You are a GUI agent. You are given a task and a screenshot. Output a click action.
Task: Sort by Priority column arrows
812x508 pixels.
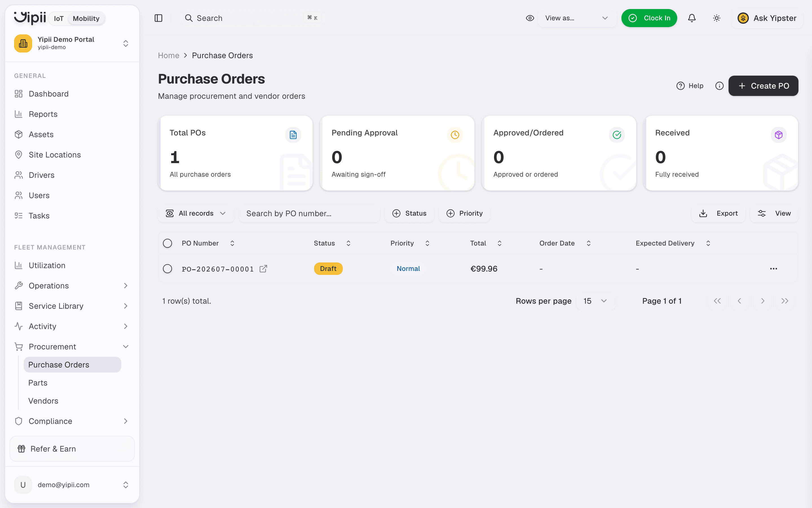pyautogui.click(x=427, y=243)
